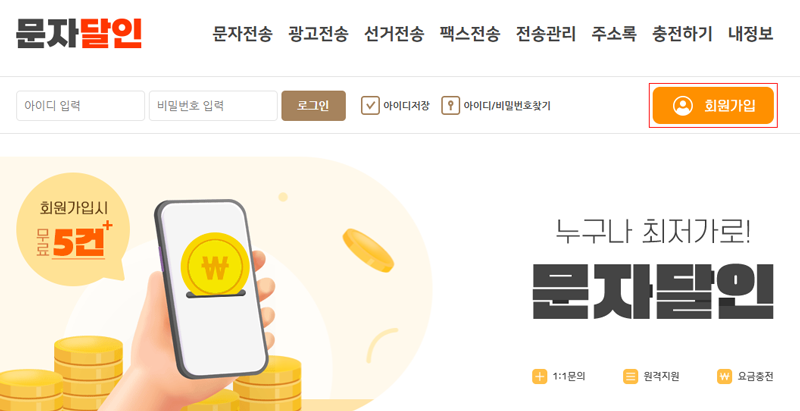Click the user icon in 회원가입 button
Screen dimensions: 800x411
(683, 106)
